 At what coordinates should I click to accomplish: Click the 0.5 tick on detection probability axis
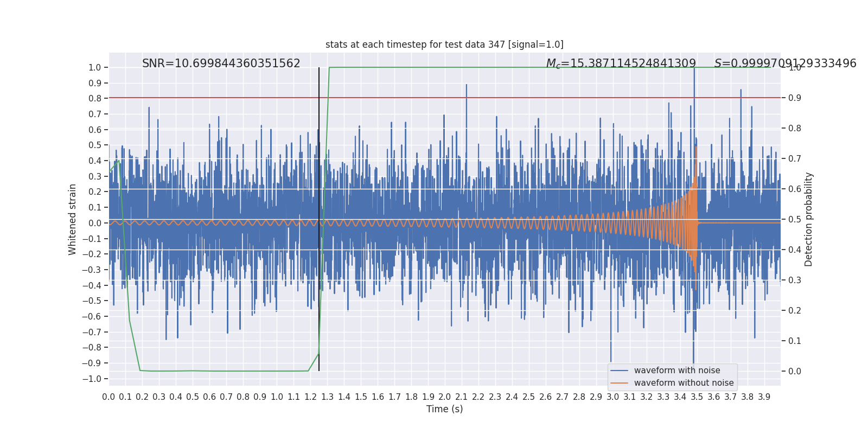pyautogui.click(x=795, y=220)
